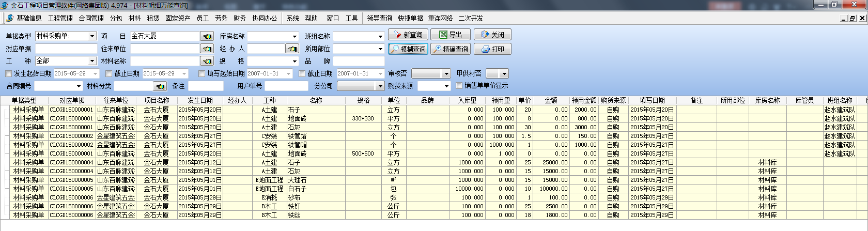Start a new query with 新查询
The height and width of the screenshot is (231, 868).
tap(408, 35)
